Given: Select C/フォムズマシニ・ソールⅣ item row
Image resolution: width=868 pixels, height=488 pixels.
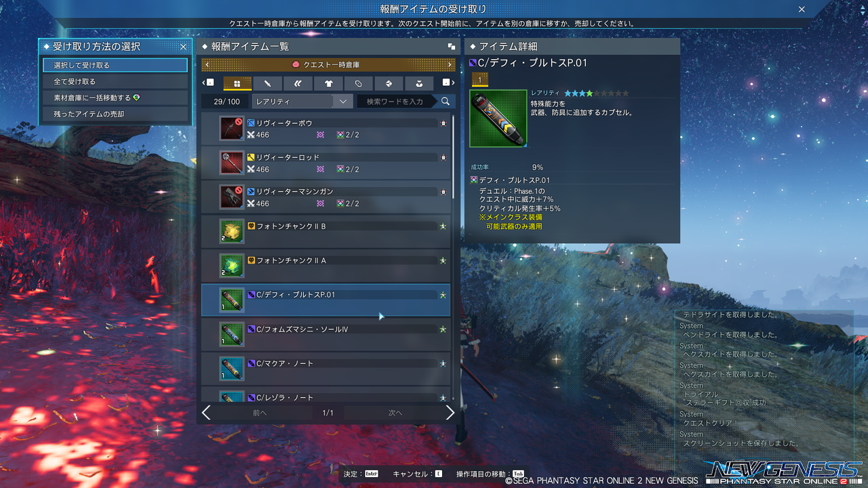Looking at the screenshot, I should (x=326, y=334).
